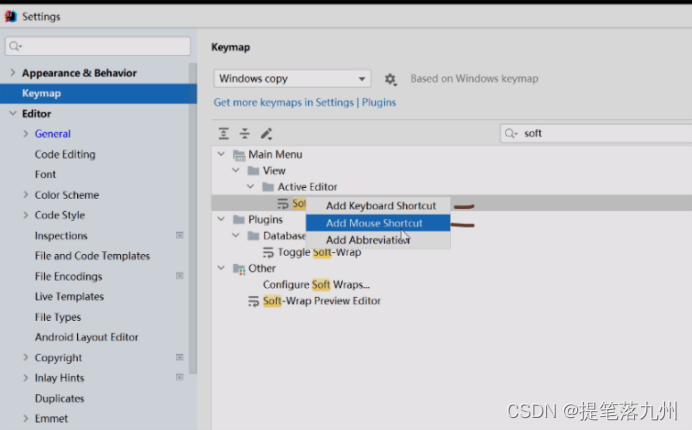692x430 pixels.
Task: Expand the Color Scheme node
Action: (26, 195)
